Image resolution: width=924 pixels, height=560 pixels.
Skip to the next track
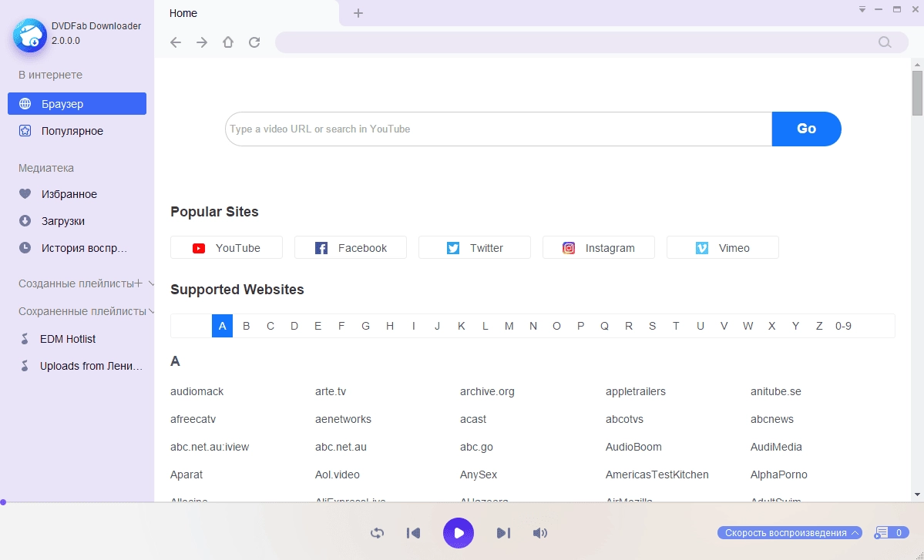coord(503,533)
